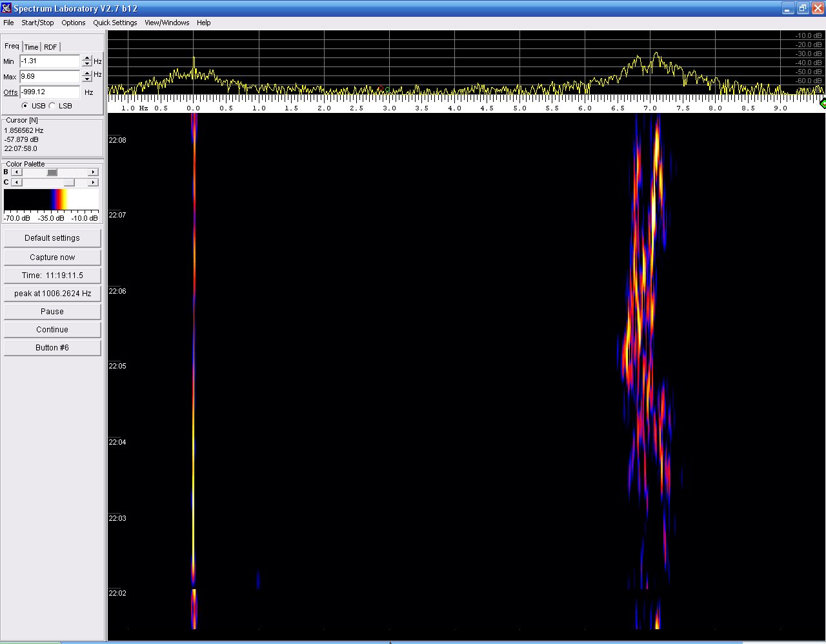826x644 pixels.
Task: Click the Offs frequency offset input field
Action: [49, 92]
